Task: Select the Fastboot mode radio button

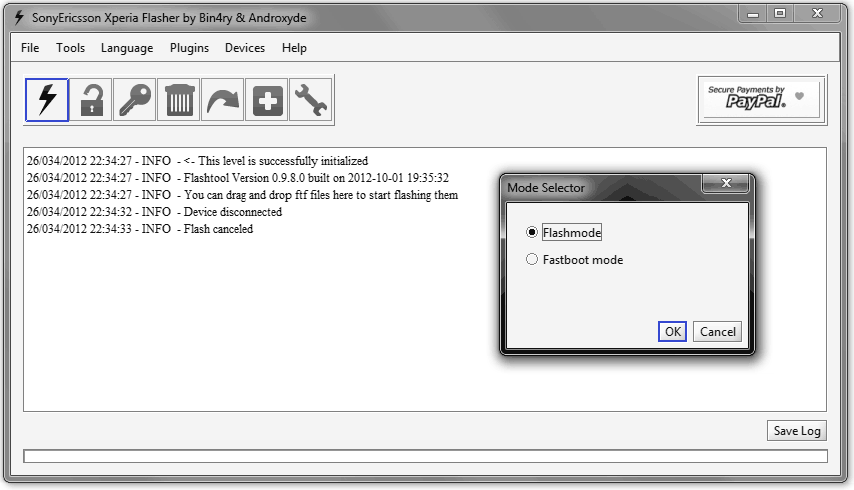Action: coord(532,259)
